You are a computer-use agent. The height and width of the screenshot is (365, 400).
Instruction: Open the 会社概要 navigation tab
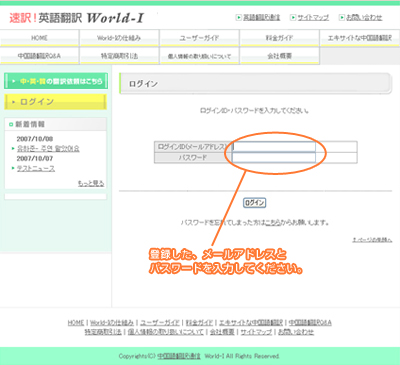[x=279, y=56]
